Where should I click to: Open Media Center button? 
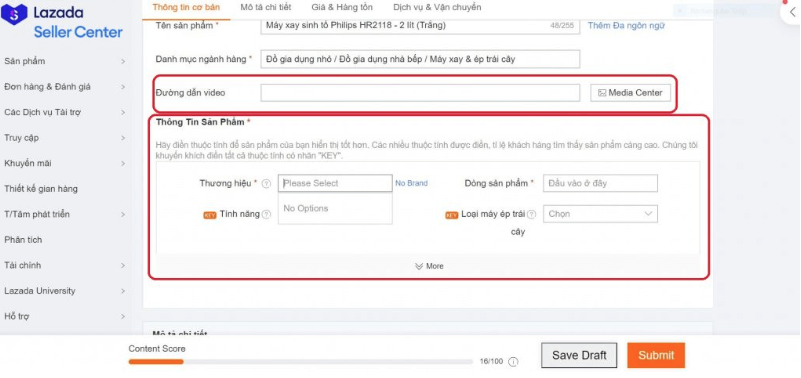point(630,93)
